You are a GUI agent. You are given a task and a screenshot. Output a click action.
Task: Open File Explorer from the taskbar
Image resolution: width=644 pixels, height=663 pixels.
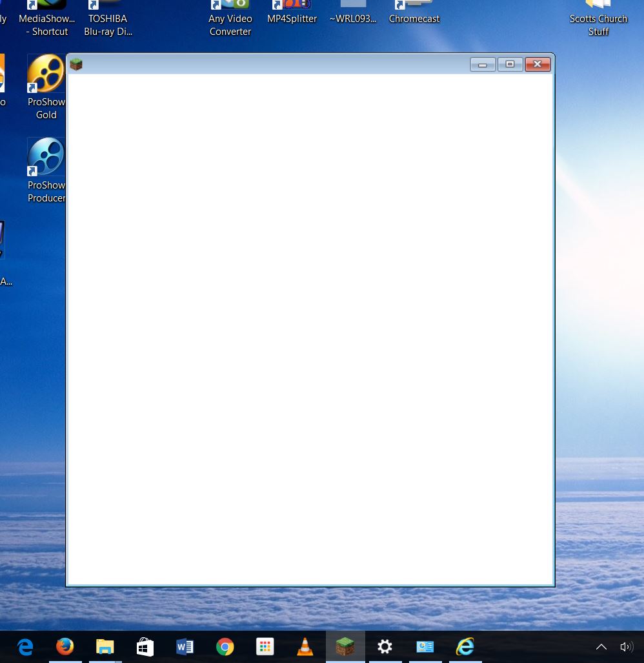[x=105, y=646]
